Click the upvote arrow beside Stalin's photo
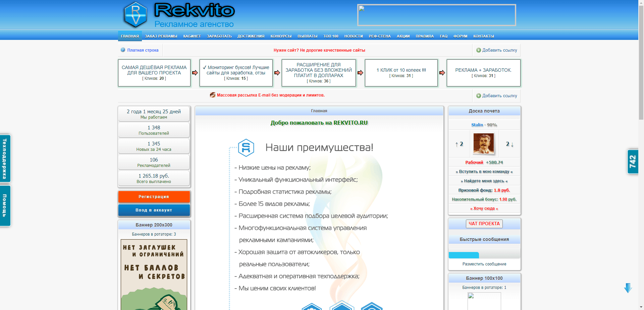Viewport: 644px width, 310px height. [x=457, y=144]
